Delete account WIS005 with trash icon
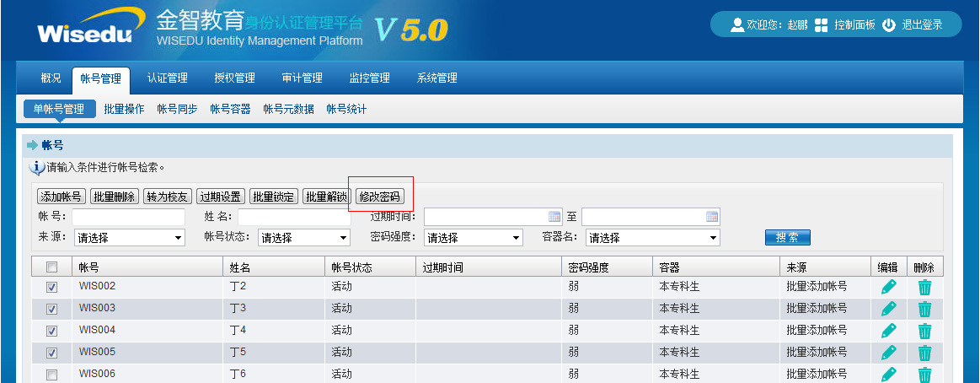Image resolution: width=980 pixels, height=383 pixels. 924,353
